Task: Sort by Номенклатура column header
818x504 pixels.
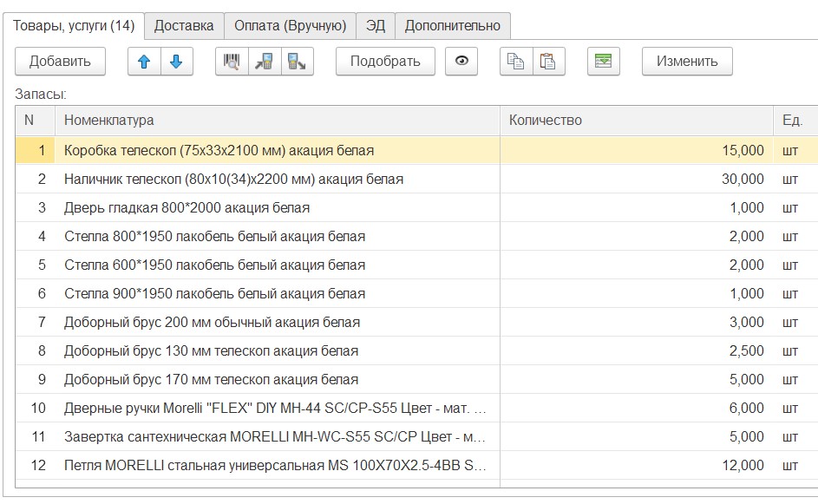Action: pyautogui.click(x=278, y=121)
